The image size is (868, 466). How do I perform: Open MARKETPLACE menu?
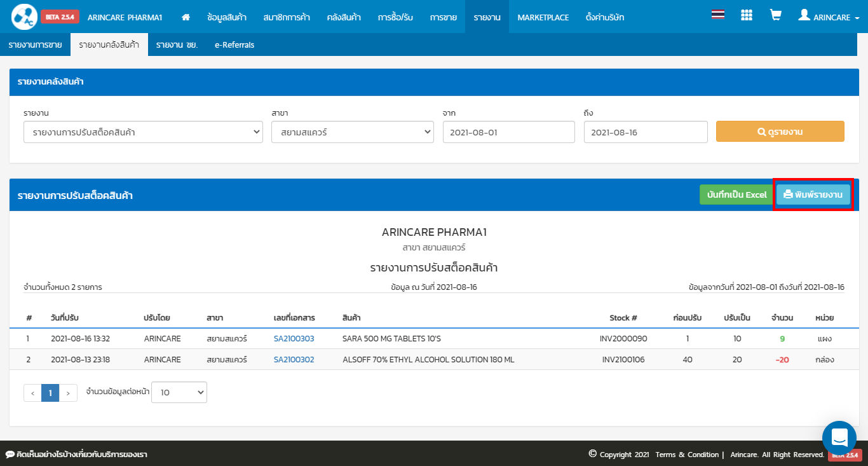543,17
